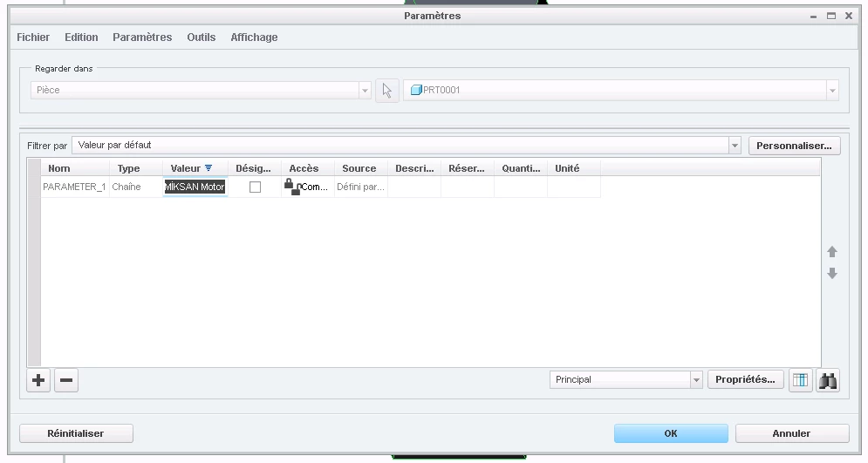Click the Réser... column header
The image size is (868, 463).
(x=468, y=168)
